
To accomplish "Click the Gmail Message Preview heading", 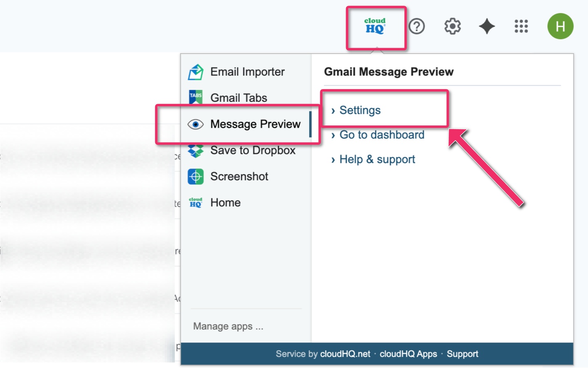I will (389, 72).
